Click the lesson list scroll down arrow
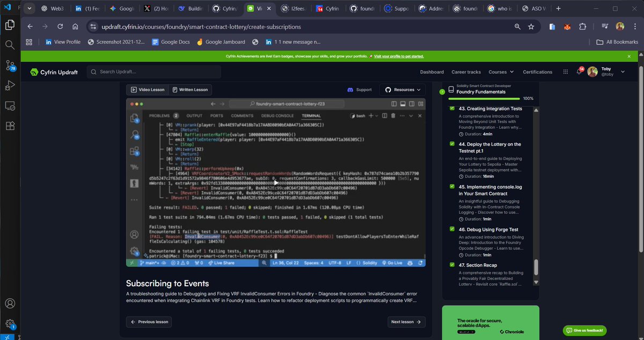 click(536, 281)
